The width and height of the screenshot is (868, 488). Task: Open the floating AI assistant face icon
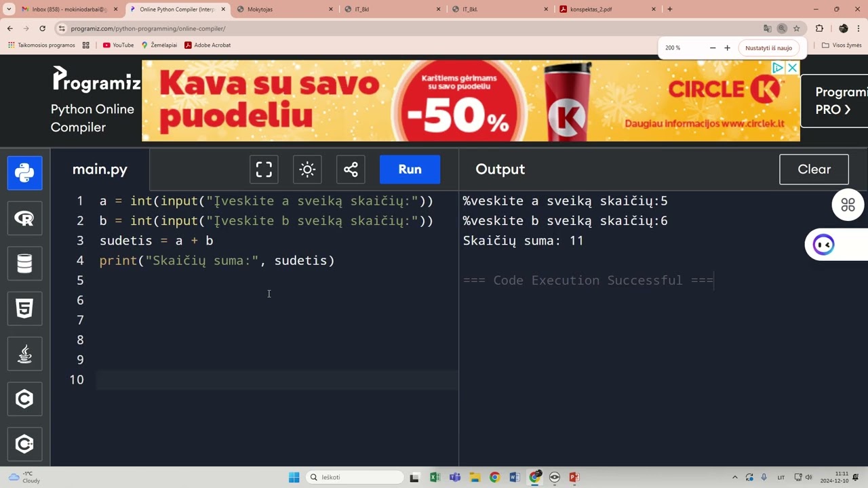(x=823, y=245)
